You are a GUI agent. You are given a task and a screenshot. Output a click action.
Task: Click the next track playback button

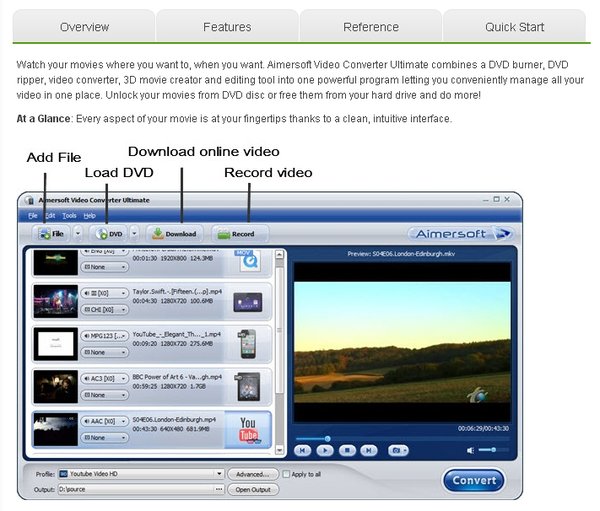(x=369, y=451)
